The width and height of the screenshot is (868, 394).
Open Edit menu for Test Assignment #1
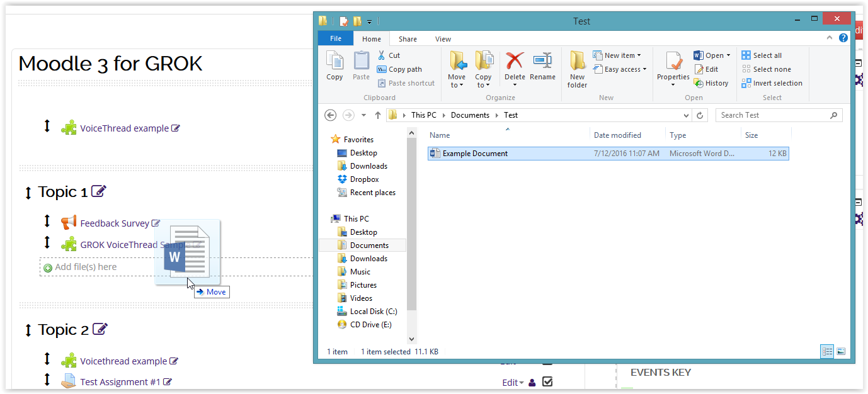click(x=513, y=382)
